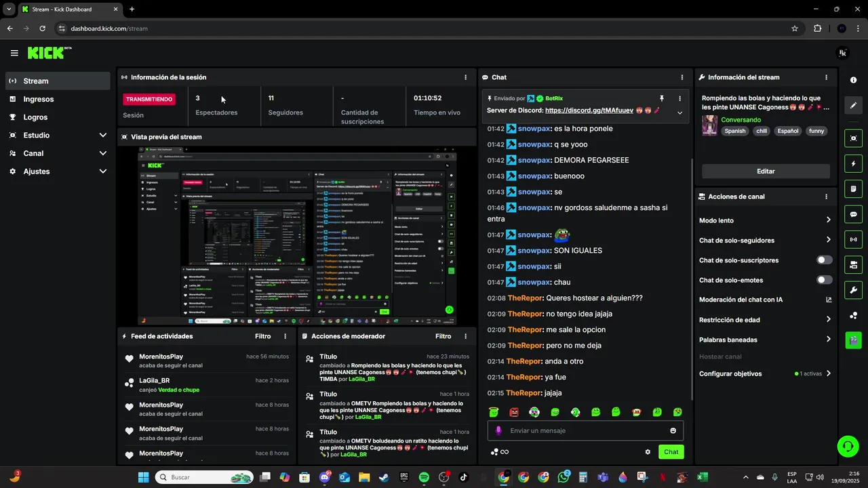Click the Spanish tag chip
Viewport: 868px width, 488px height.
point(734,131)
